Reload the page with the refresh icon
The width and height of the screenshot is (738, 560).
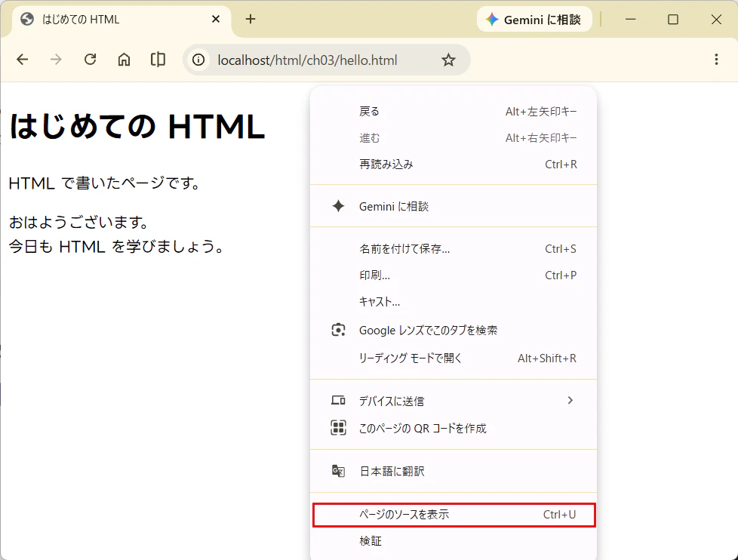pyautogui.click(x=90, y=60)
